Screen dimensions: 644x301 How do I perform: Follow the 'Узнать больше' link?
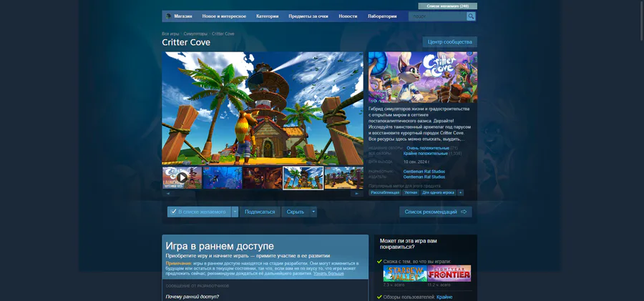328,274
